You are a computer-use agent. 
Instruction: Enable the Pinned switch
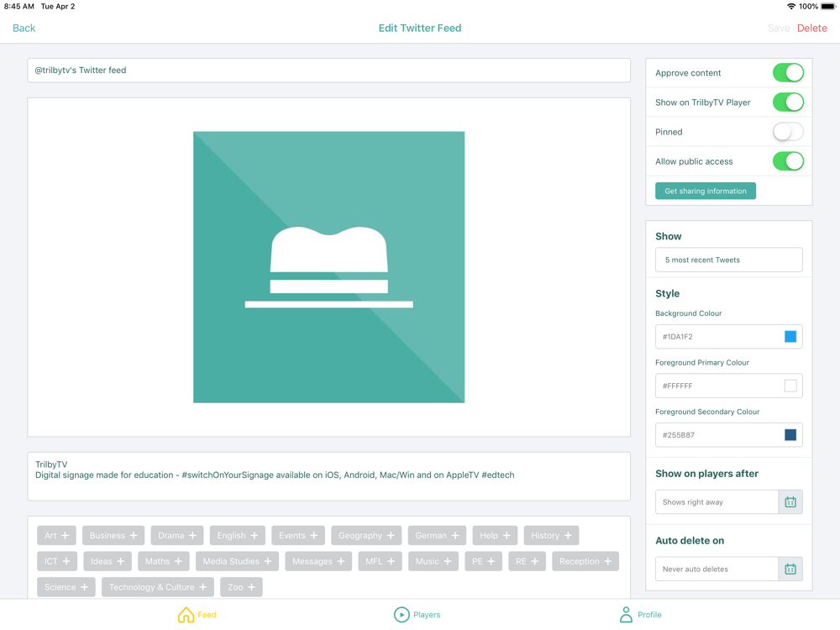tap(788, 132)
